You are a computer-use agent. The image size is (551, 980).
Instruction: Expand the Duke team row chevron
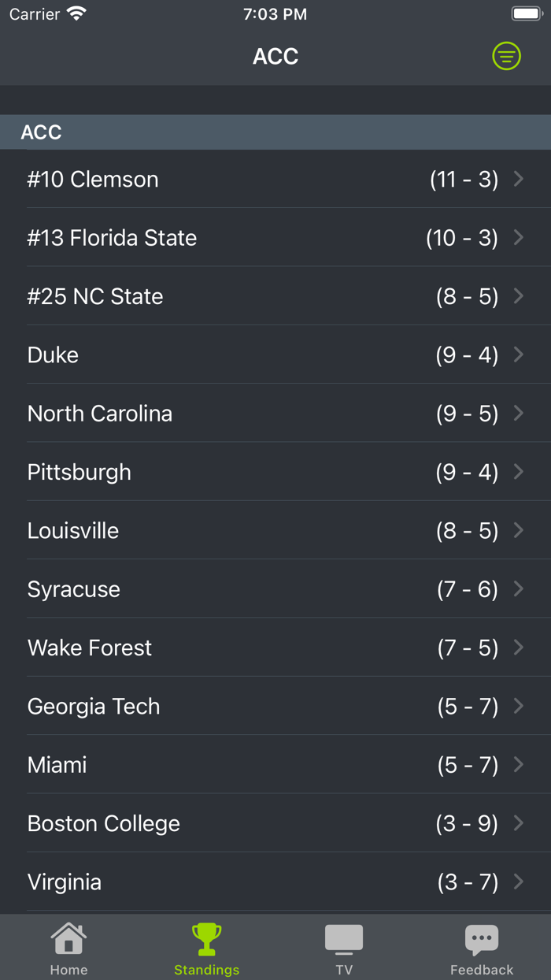[x=519, y=355]
